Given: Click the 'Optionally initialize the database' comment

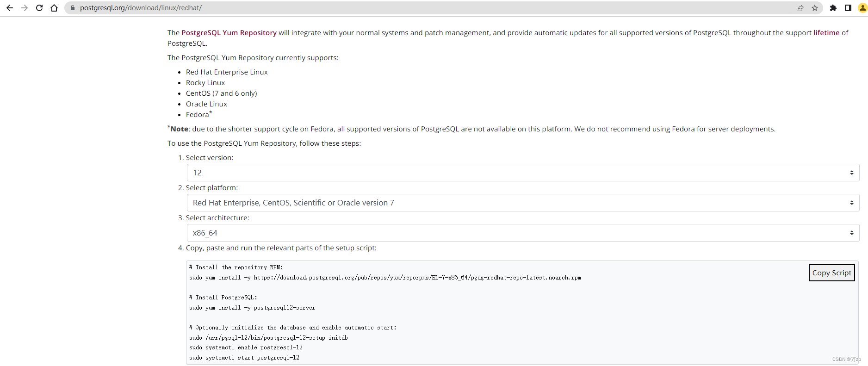Looking at the screenshot, I should point(293,328).
